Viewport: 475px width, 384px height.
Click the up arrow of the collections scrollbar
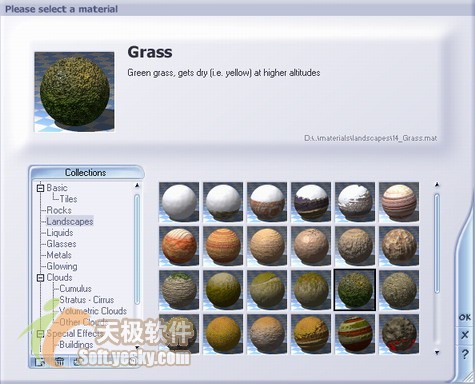point(137,185)
